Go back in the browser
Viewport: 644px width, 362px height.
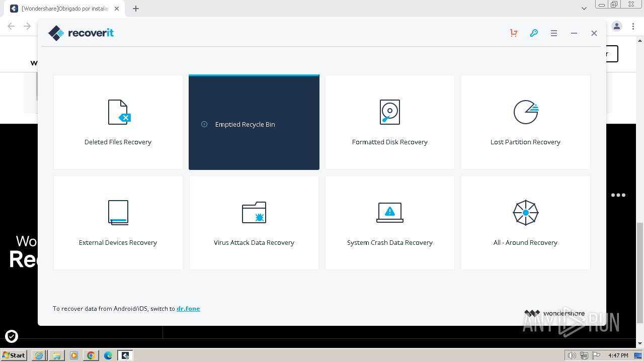point(11,26)
